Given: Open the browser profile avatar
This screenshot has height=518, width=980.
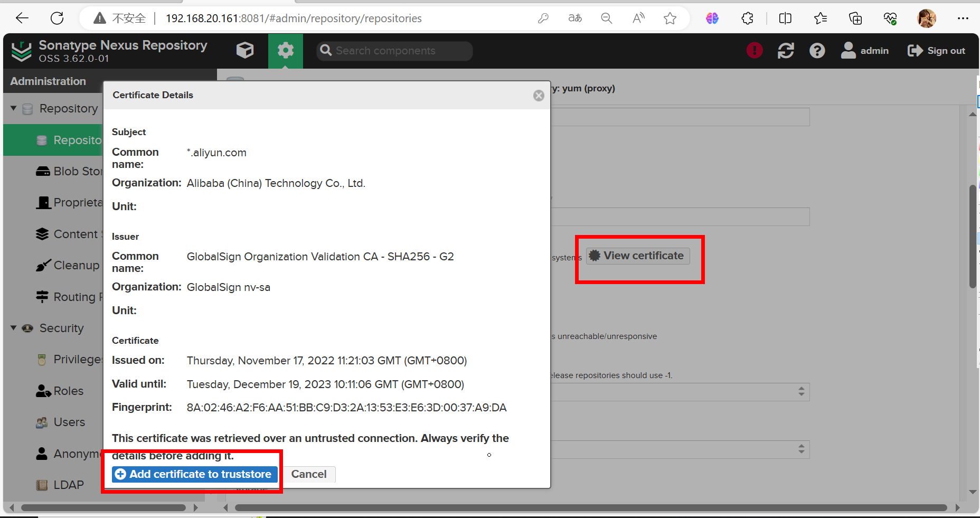Looking at the screenshot, I should (x=927, y=18).
